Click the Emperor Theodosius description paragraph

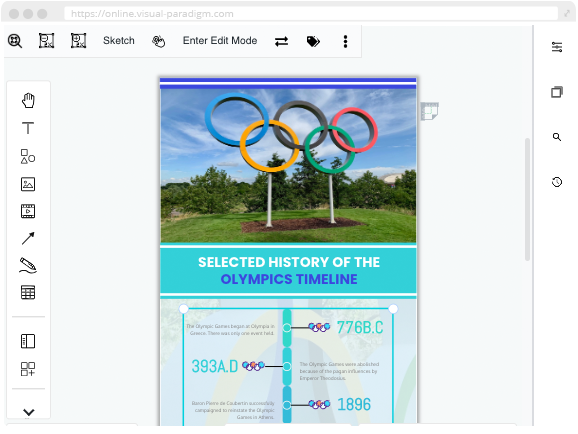click(339, 371)
